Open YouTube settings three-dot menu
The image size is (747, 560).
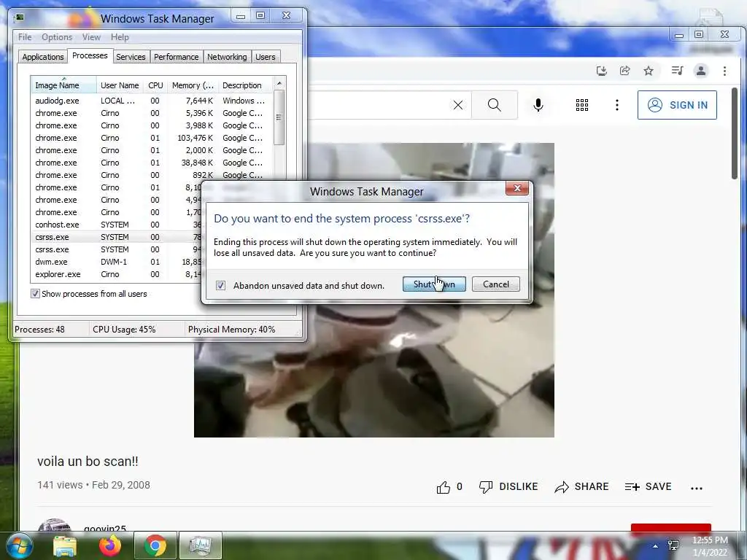[617, 105]
